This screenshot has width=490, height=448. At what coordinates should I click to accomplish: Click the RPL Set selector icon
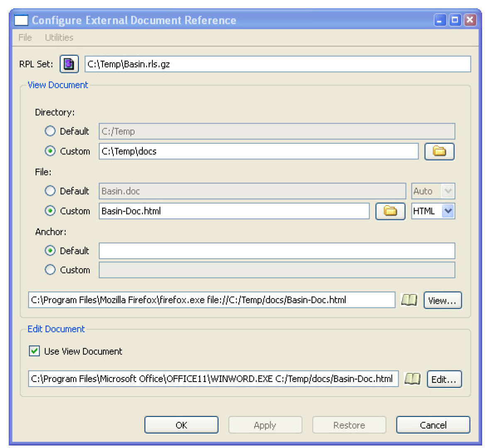tap(69, 64)
